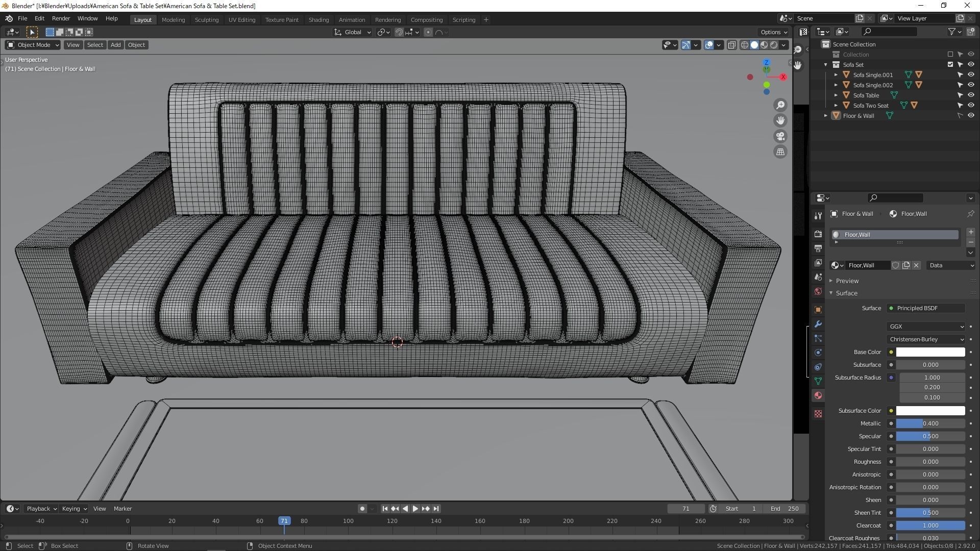Hide Sofa Single.001 in viewport

[971, 75]
